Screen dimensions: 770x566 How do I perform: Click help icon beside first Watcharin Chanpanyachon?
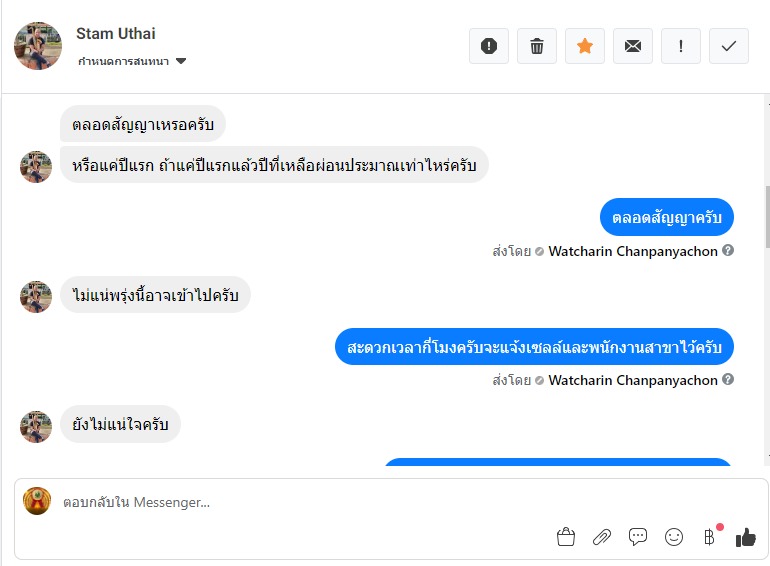pyautogui.click(x=728, y=250)
